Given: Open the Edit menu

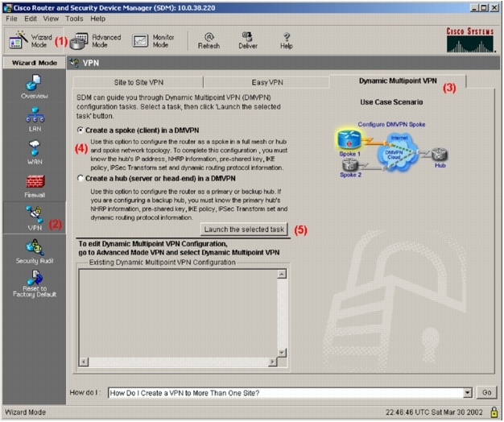Looking at the screenshot, I should click(31, 19).
